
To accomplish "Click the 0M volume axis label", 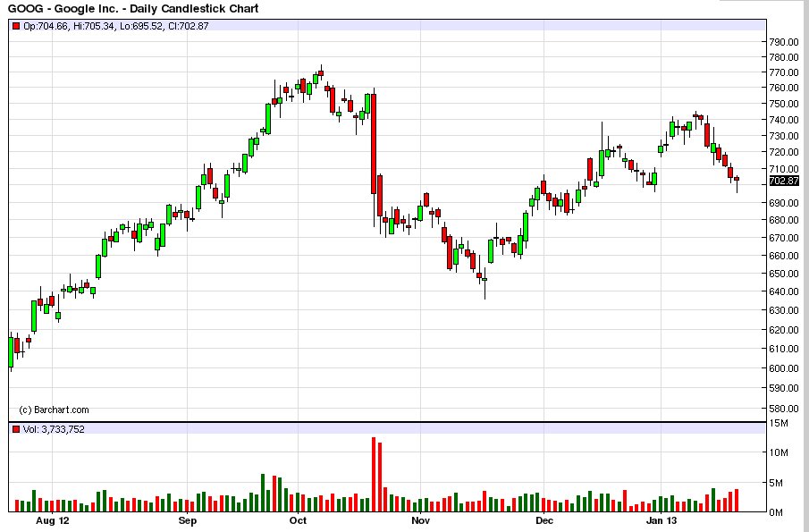I will [x=776, y=513].
